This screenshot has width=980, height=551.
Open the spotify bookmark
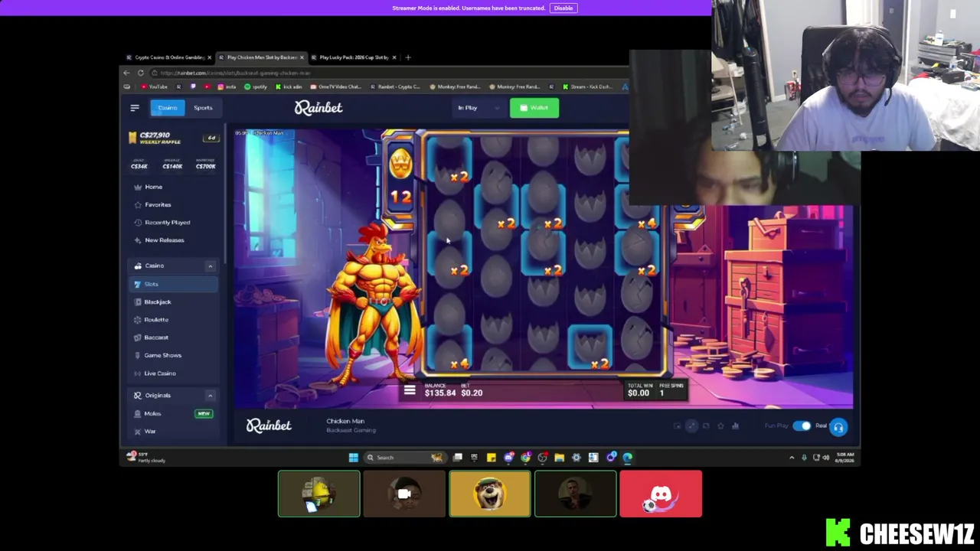point(256,86)
